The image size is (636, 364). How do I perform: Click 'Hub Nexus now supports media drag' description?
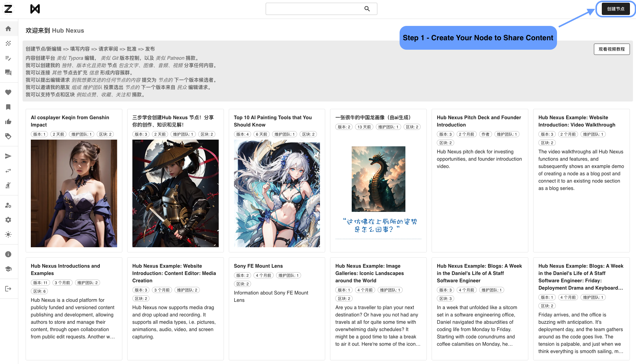[174, 322]
